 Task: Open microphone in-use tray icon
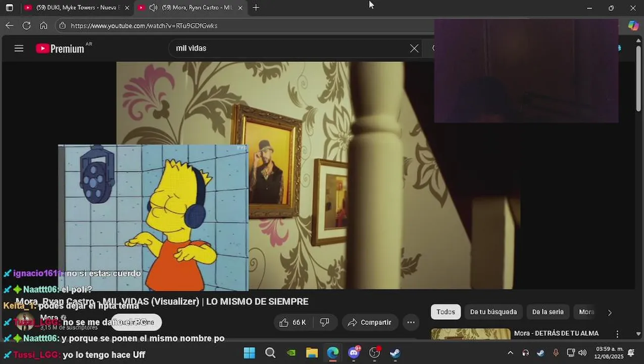(556, 353)
